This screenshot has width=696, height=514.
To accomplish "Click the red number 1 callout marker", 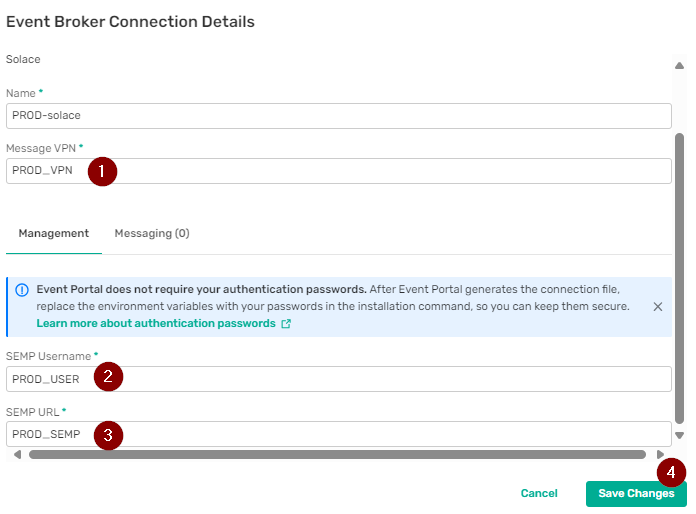I will click(102, 171).
